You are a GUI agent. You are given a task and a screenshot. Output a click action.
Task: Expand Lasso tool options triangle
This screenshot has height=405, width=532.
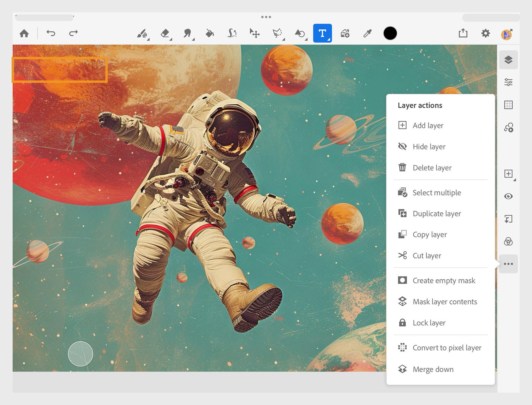pyautogui.click(x=283, y=40)
